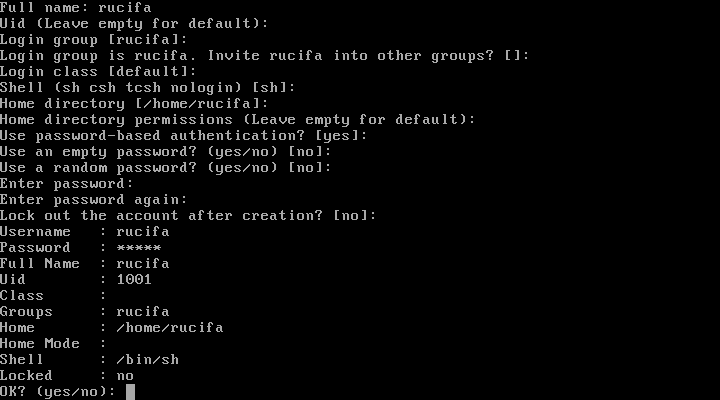
Task: Click the masked Password asterisks
Action: [139, 248]
